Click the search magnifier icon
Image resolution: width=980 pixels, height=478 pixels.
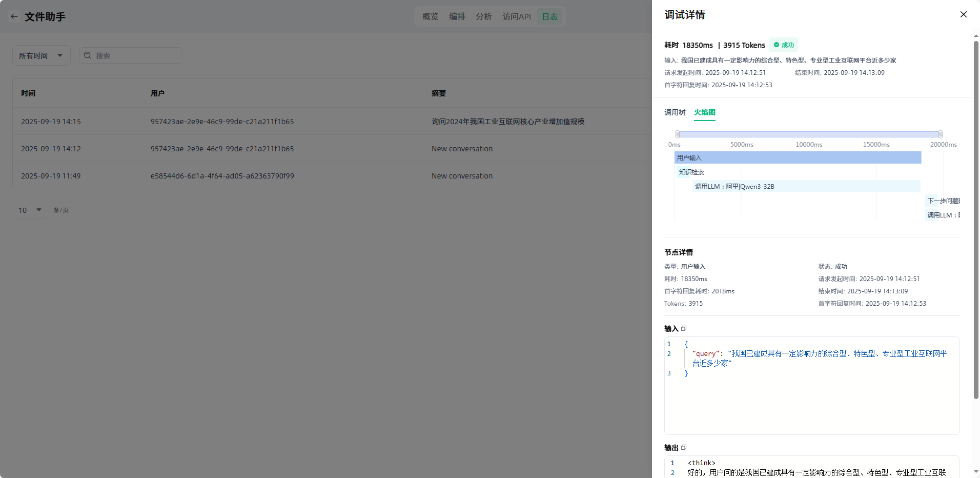(x=88, y=55)
